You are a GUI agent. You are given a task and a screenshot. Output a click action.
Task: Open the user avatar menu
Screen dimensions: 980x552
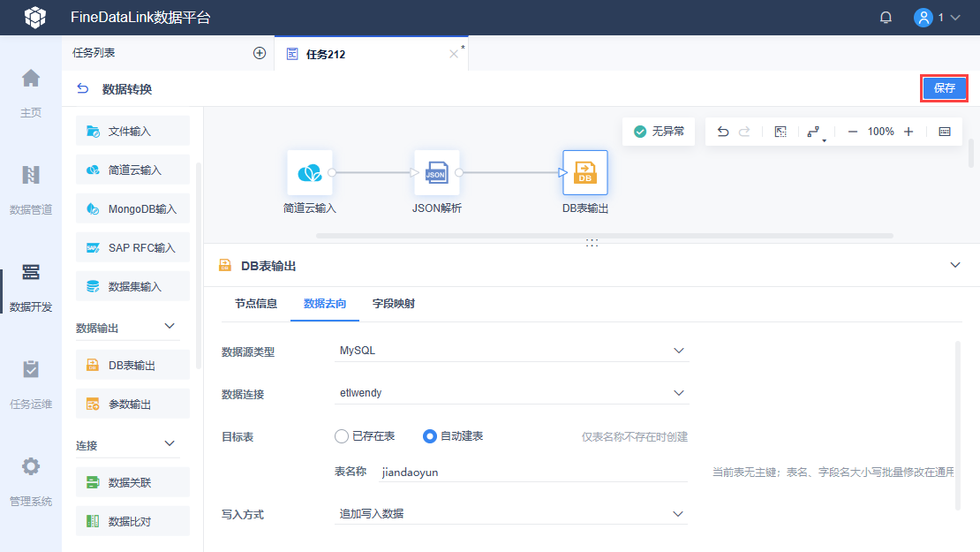click(x=923, y=18)
